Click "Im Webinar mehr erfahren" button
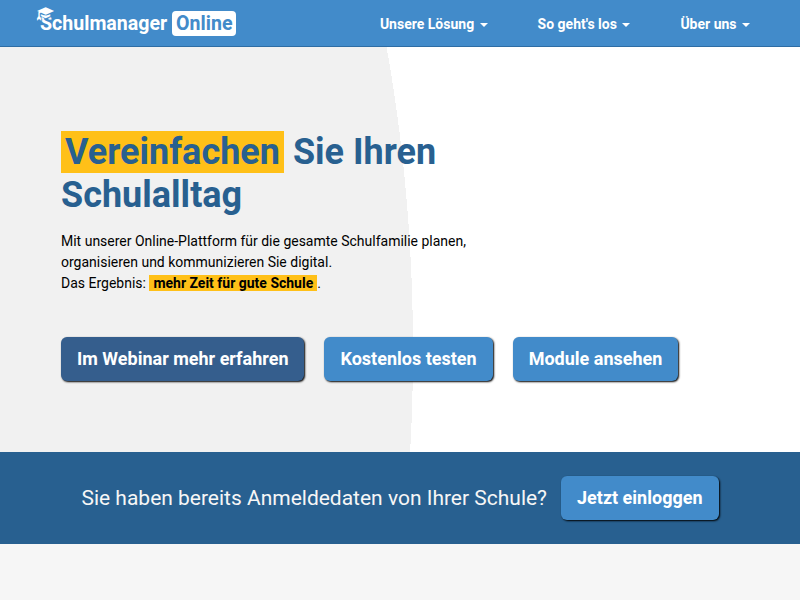 point(182,359)
